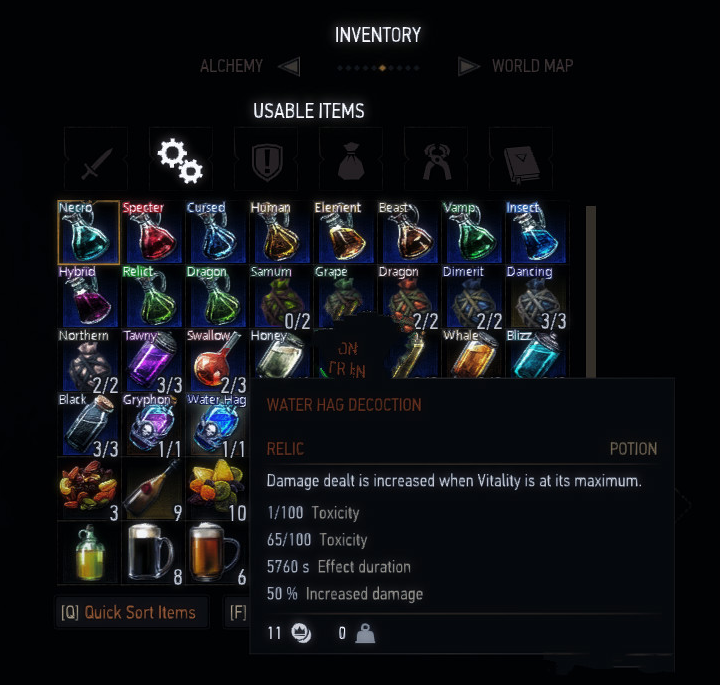The height and width of the screenshot is (685, 720).
Task: Choose the Swallow potion
Action: (217, 360)
